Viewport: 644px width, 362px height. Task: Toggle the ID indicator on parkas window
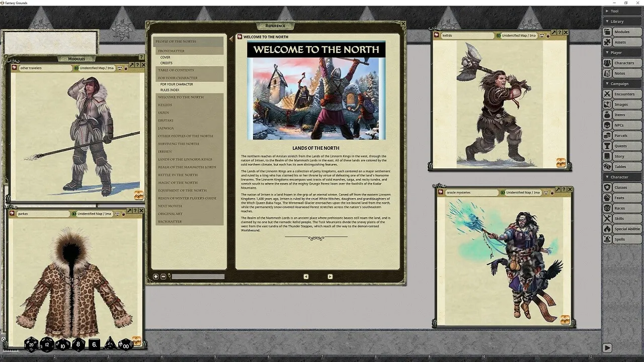(74, 214)
